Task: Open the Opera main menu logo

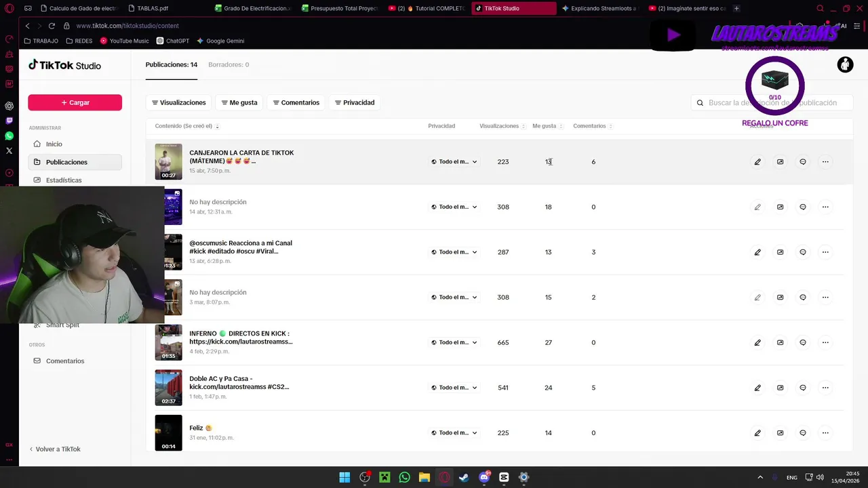Action: (x=9, y=9)
